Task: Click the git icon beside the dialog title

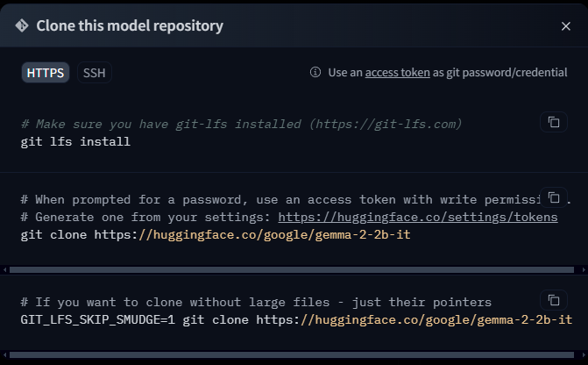Action: (x=22, y=26)
